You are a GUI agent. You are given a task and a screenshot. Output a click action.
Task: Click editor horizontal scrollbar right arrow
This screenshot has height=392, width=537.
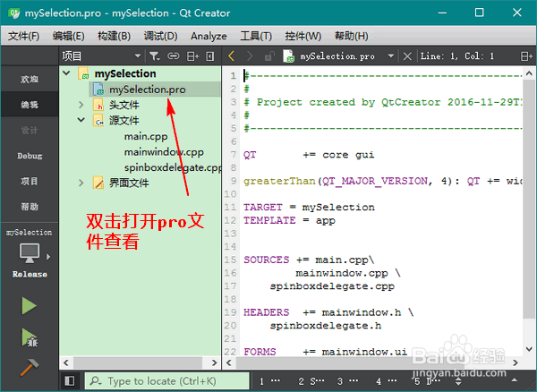(516, 362)
